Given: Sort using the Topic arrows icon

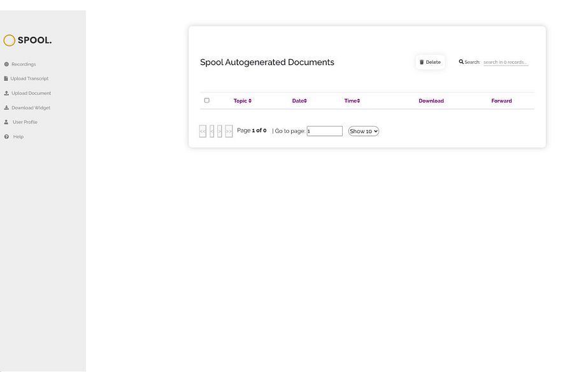Looking at the screenshot, I should click(250, 101).
